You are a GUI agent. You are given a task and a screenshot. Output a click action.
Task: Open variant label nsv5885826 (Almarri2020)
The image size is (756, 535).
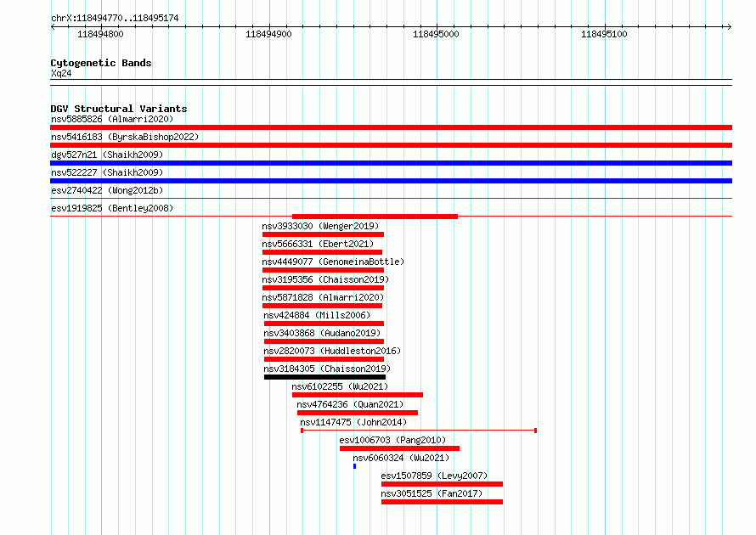point(112,119)
